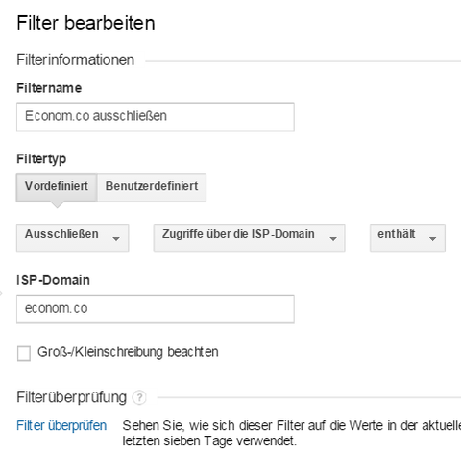This screenshot has height=476, width=461.
Task: Select the Vordefiniert filter type tab
Action: 57,187
